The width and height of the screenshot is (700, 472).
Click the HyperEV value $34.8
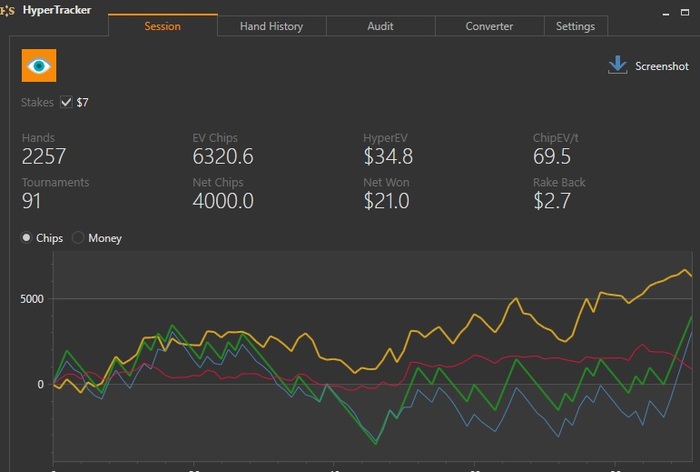[388, 156]
